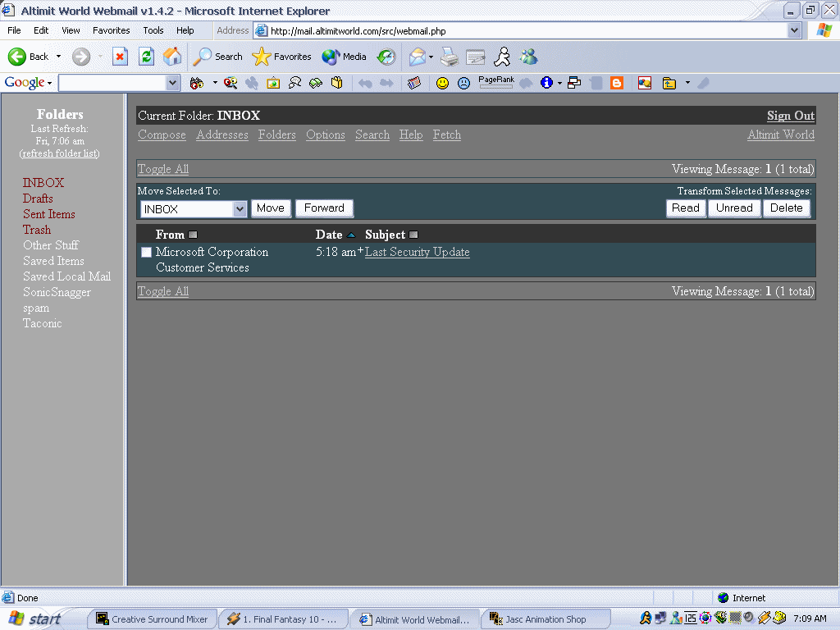Expand the Move Selected To folder dropdown
This screenshot has width=840, height=630.
coord(240,209)
